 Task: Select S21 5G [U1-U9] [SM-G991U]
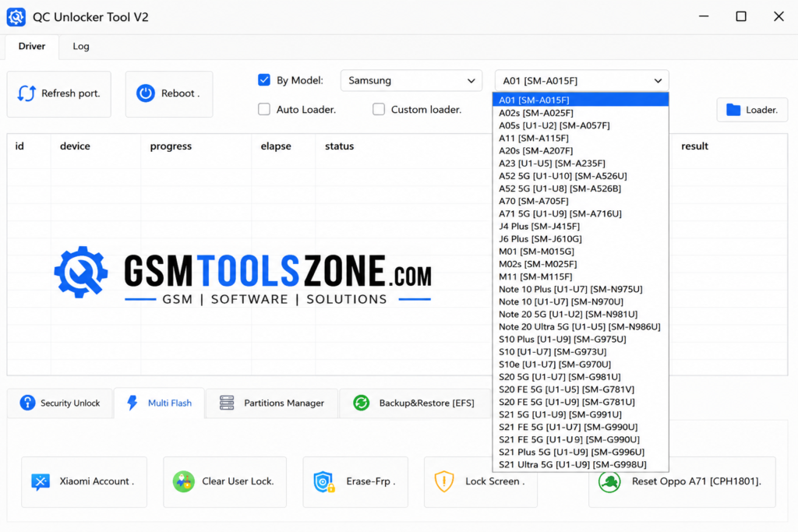point(581,414)
